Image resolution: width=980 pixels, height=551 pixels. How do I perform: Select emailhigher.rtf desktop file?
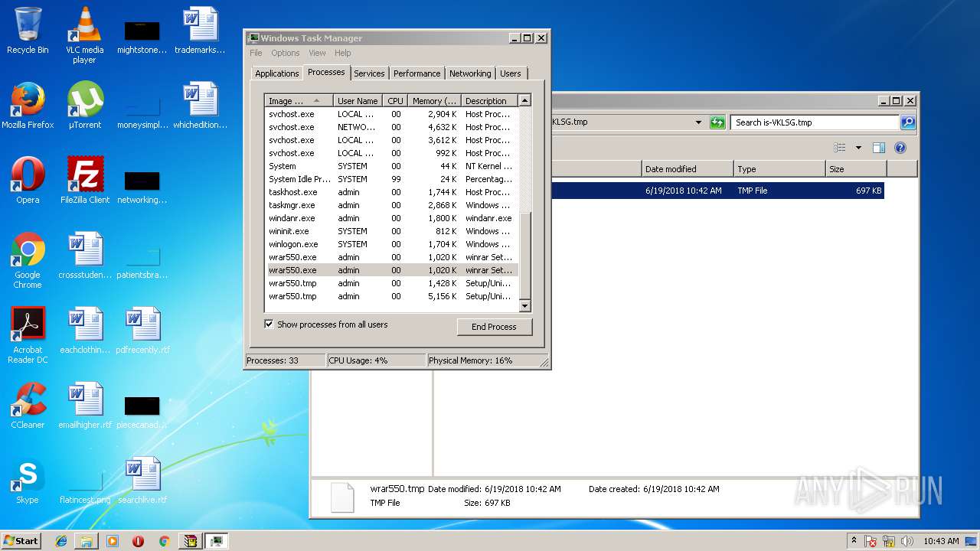(x=85, y=406)
